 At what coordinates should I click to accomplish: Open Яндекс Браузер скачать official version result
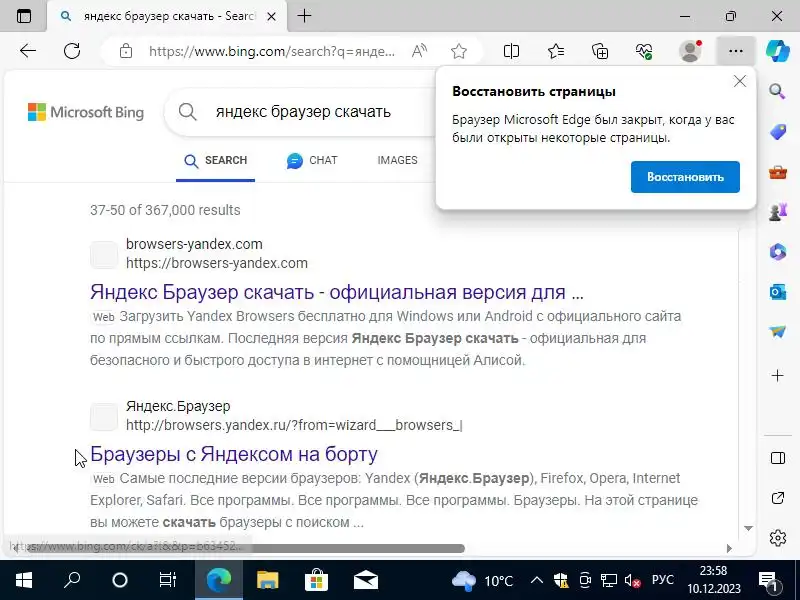click(x=337, y=292)
